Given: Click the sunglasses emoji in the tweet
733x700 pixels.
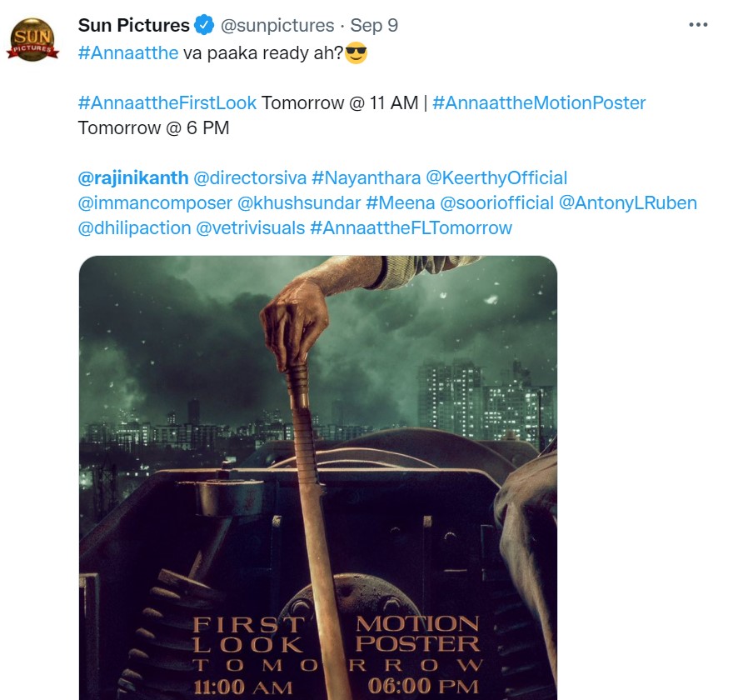Looking at the screenshot, I should point(356,52).
